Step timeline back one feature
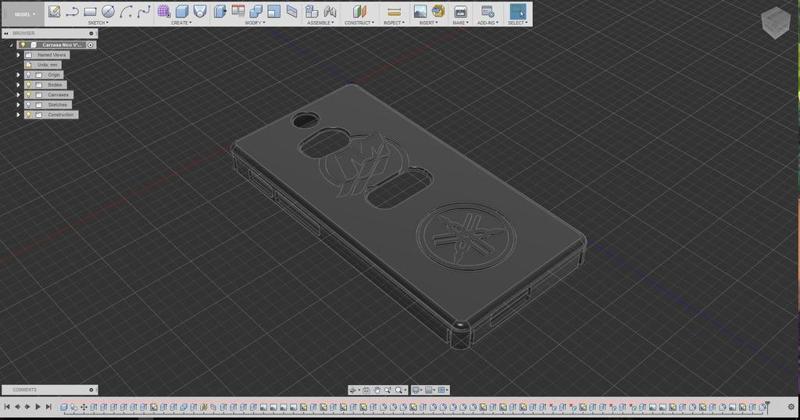The image size is (800, 420). tap(17, 407)
